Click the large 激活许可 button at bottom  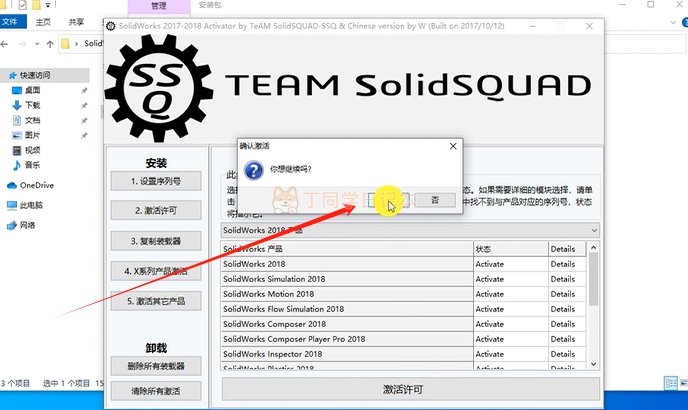pos(411,389)
